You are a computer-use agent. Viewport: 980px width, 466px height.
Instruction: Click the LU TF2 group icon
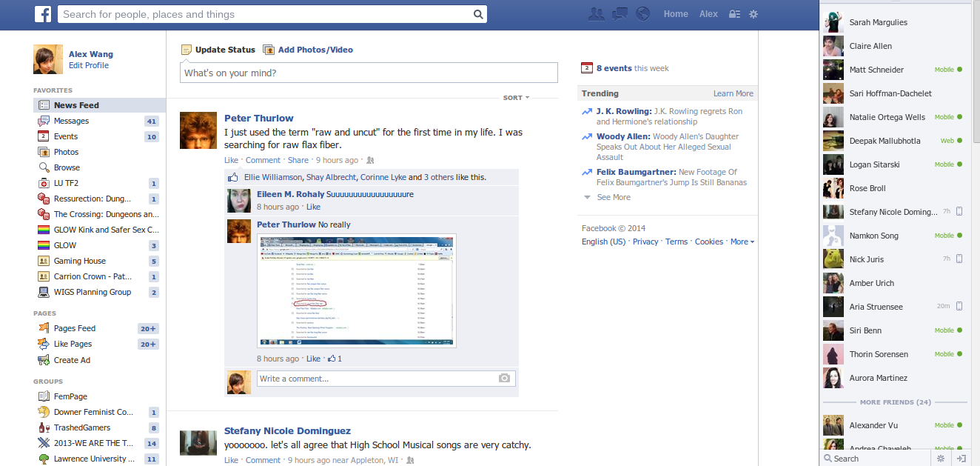44,183
